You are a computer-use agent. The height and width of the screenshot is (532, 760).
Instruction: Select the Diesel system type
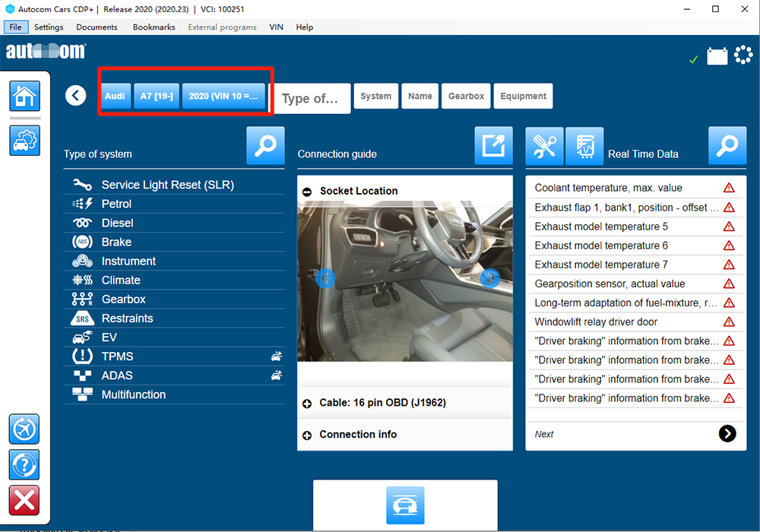174,223
